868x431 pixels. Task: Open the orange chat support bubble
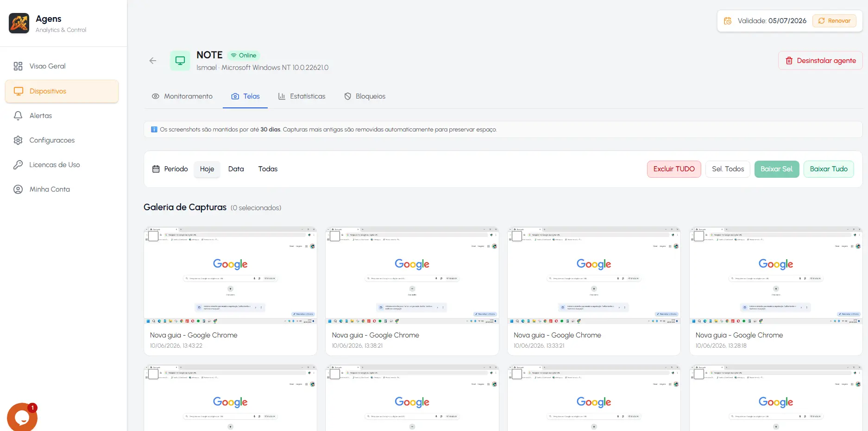click(x=22, y=417)
